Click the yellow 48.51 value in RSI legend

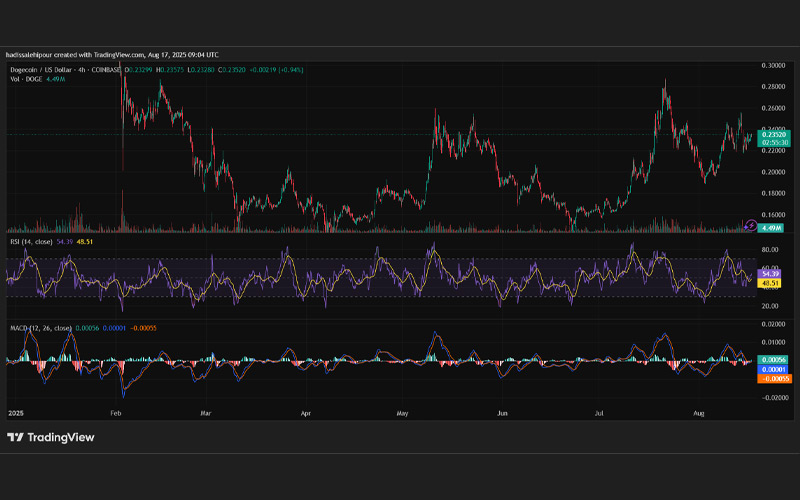pyautogui.click(x=85, y=242)
